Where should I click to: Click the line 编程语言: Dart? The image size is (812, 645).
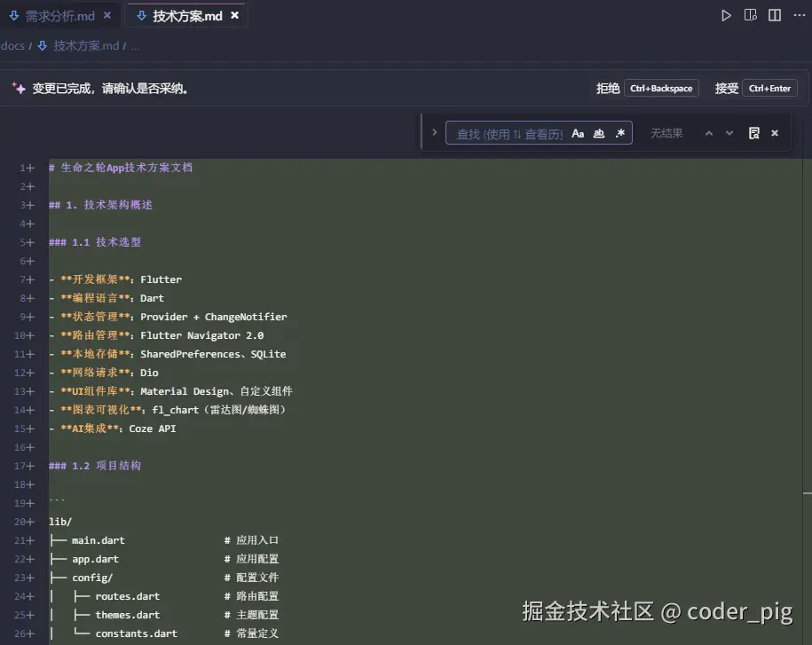[106, 298]
